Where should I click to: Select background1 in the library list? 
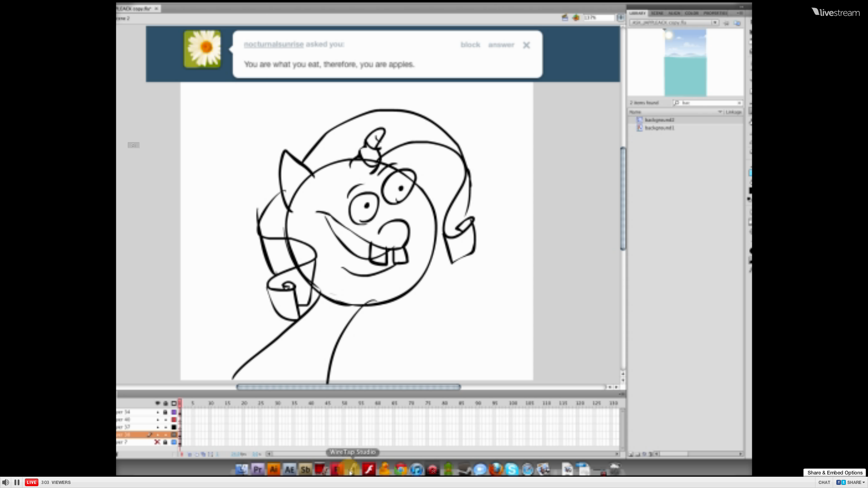659,128
